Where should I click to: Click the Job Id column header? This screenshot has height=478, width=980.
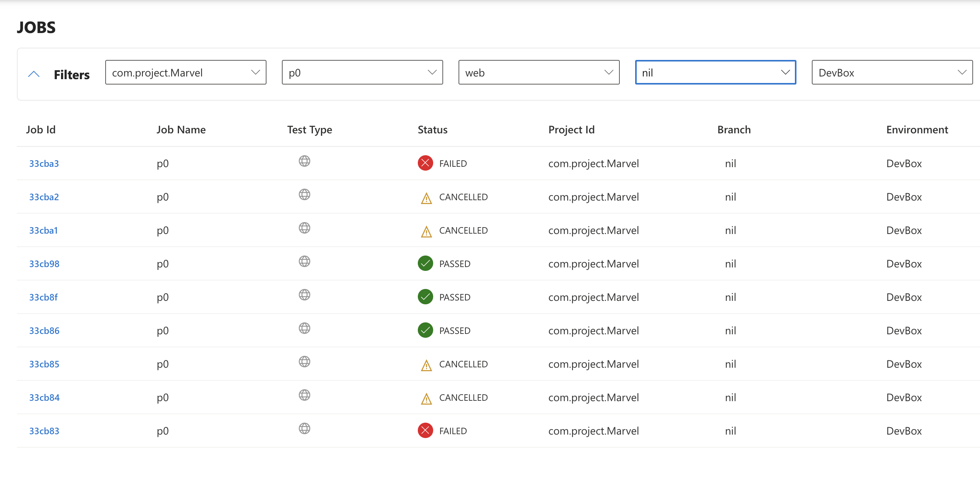pyautogui.click(x=41, y=130)
